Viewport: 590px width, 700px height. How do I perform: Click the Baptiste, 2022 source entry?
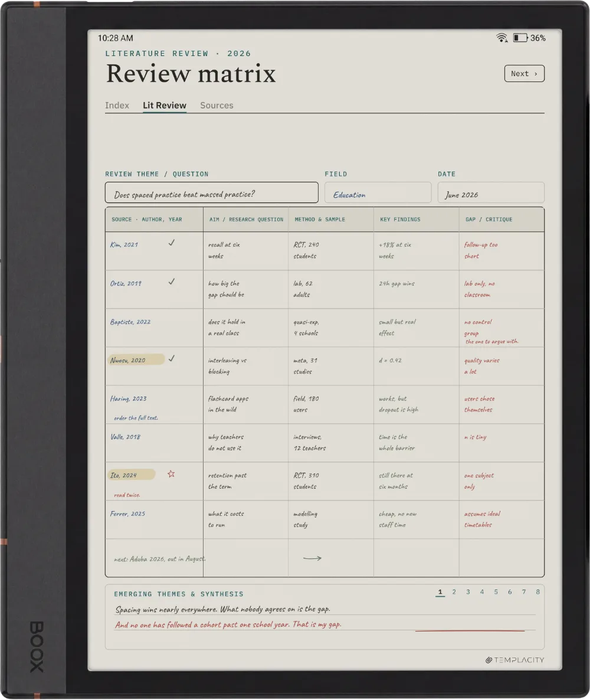pos(130,322)
